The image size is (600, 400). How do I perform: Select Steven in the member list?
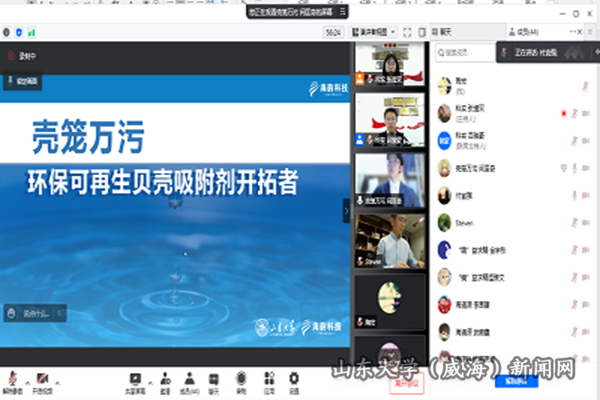pos(514,223)
